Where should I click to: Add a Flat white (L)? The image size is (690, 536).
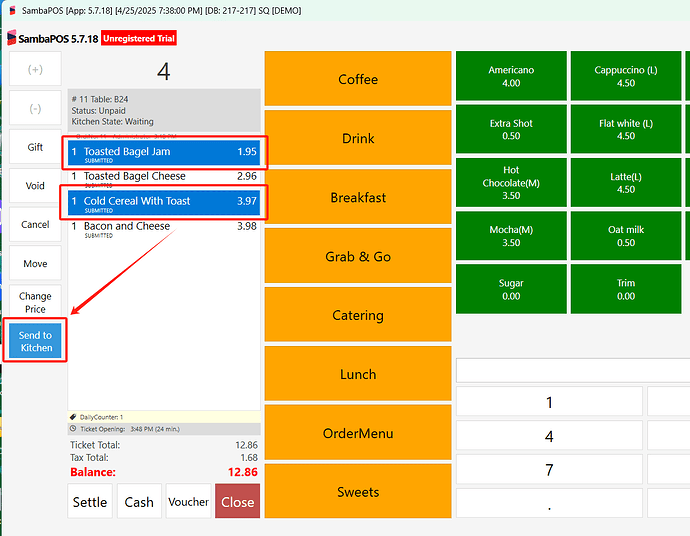(x=626, y=129)
